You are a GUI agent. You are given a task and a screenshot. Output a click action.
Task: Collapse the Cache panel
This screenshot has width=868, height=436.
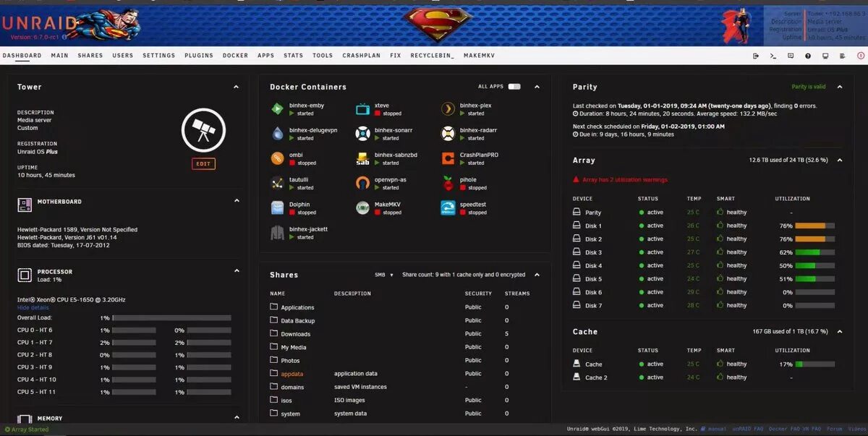click(x=840, y=331)
